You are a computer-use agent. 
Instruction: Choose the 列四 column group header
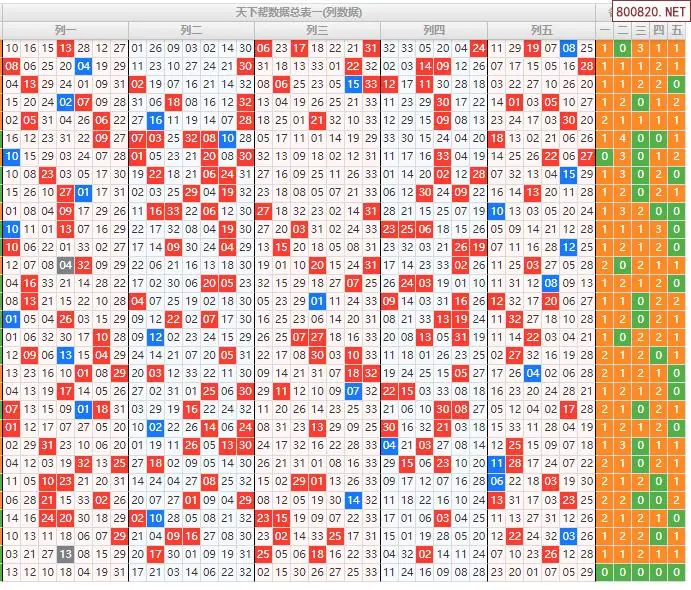click(x=434, y=30)
